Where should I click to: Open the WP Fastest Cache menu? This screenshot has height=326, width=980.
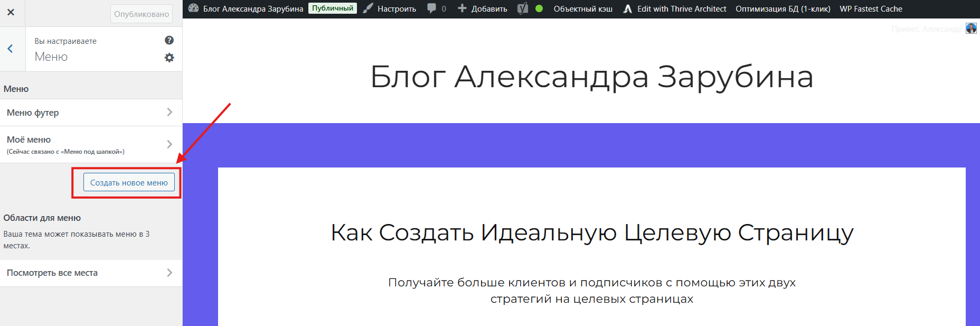pos(871,9)
